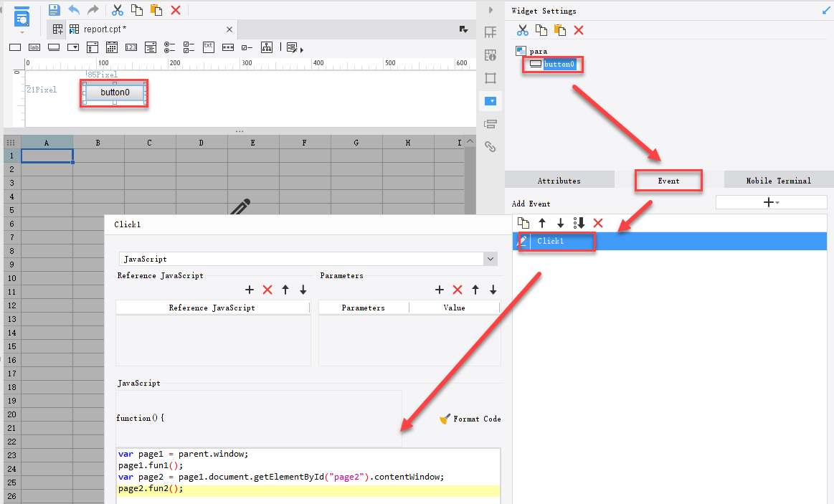Dock the Widget Settings panel with blue arrow
Image resolution: width=834 pixels, height=504 pixels.
(x=826, y=10)
